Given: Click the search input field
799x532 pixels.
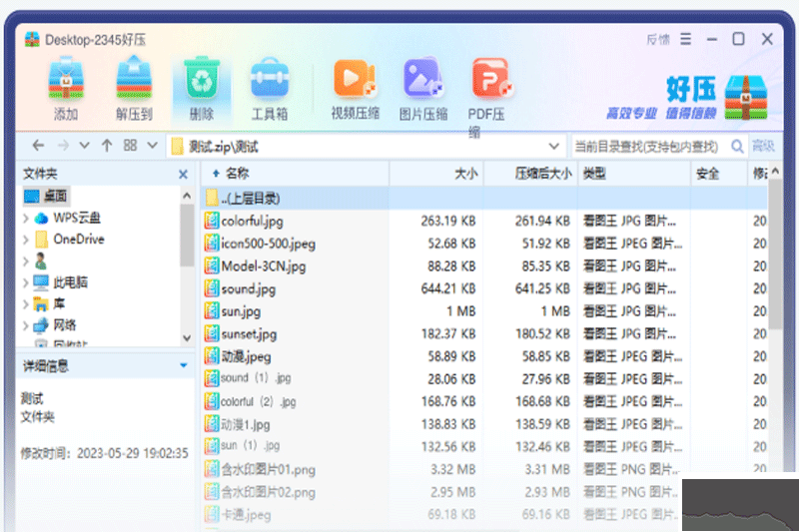Looking at the screenshot, I should (x=647, y=147).
